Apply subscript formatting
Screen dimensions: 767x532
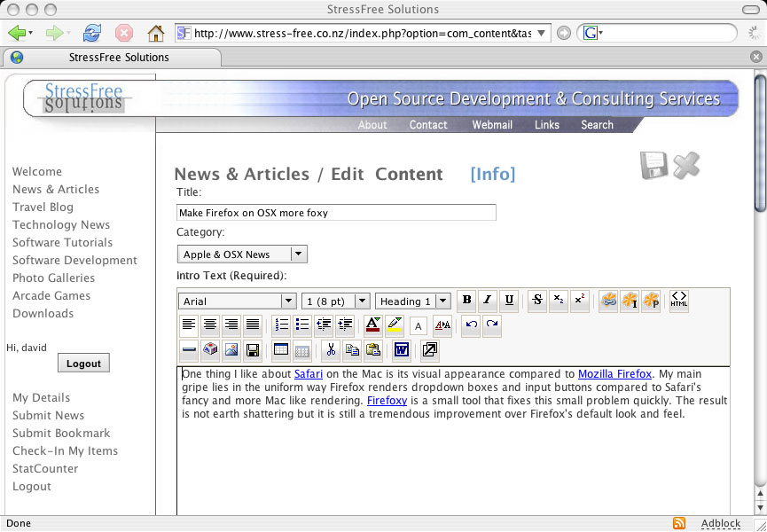click(x=559, y=301)
